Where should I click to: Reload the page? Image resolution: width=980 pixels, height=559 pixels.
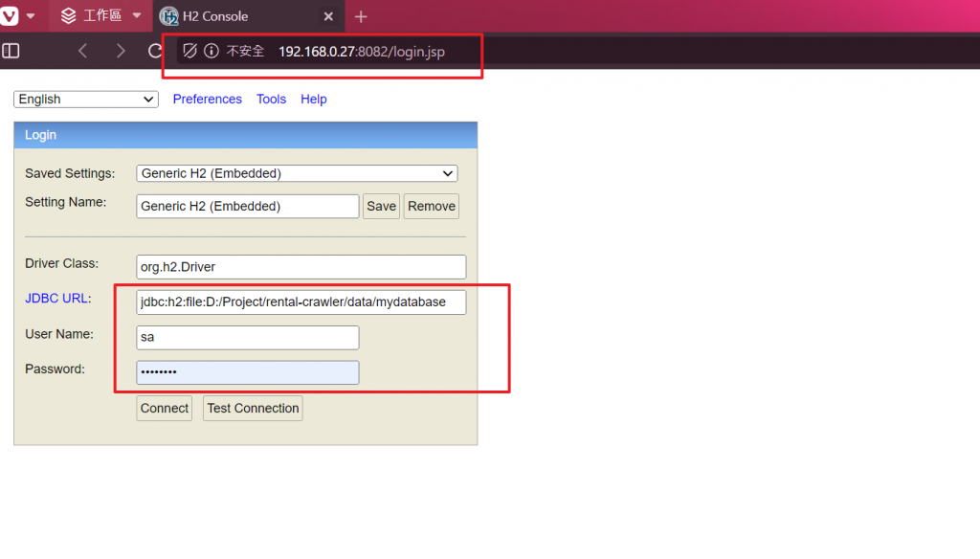154,51
